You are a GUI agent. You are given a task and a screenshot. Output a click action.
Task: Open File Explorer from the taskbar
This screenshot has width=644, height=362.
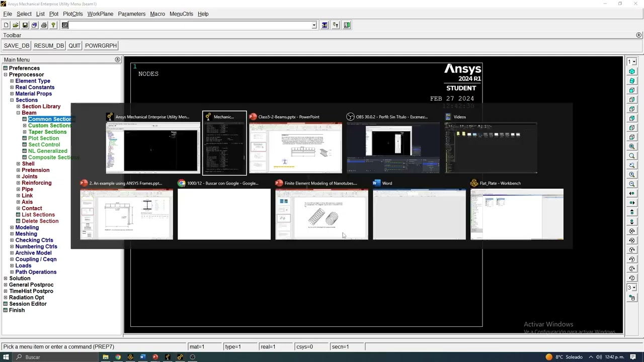[x=106, y=357]
